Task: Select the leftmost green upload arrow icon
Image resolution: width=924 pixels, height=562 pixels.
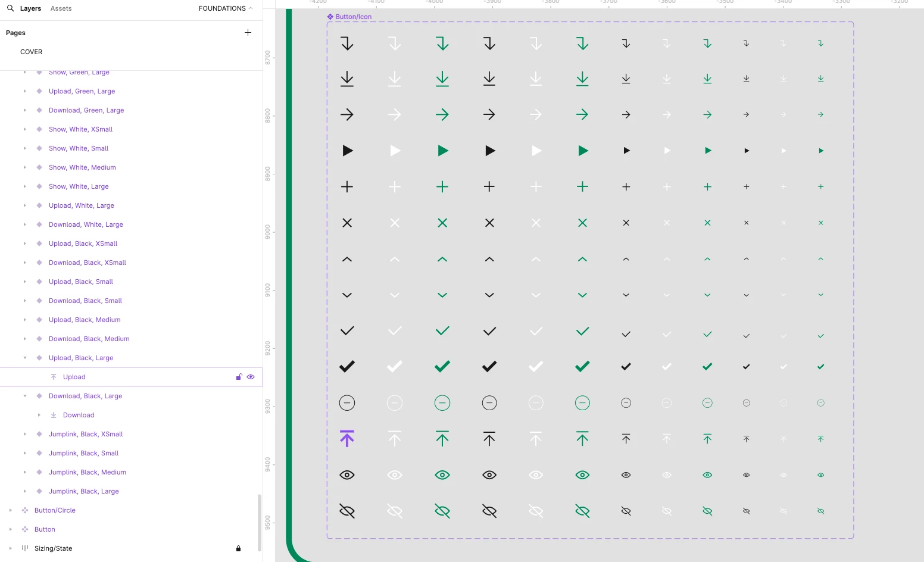Action: point(442,439)
